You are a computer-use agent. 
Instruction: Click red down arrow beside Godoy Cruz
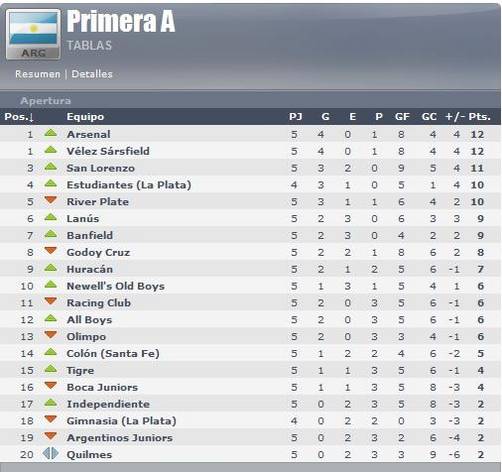point(51,251)
